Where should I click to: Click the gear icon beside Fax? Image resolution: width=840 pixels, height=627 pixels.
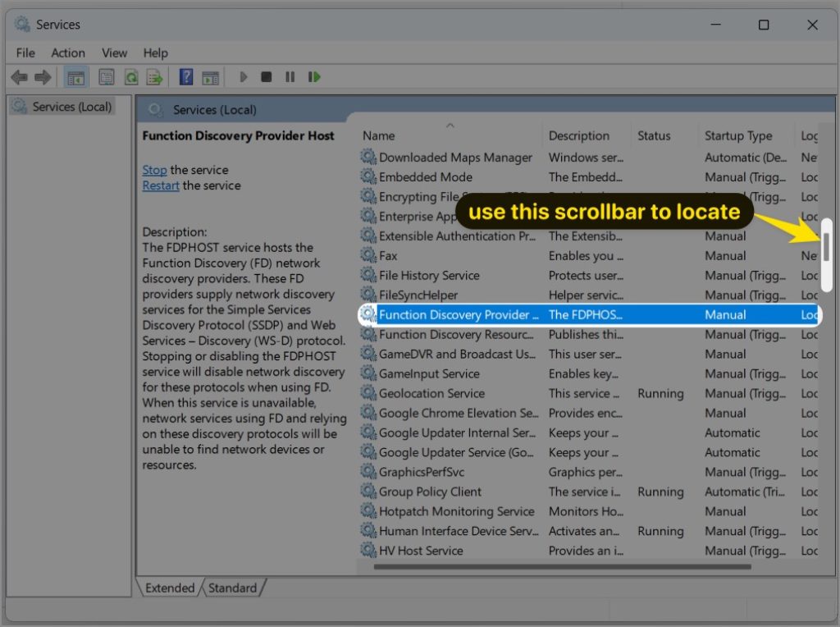(x=368, y=254)
